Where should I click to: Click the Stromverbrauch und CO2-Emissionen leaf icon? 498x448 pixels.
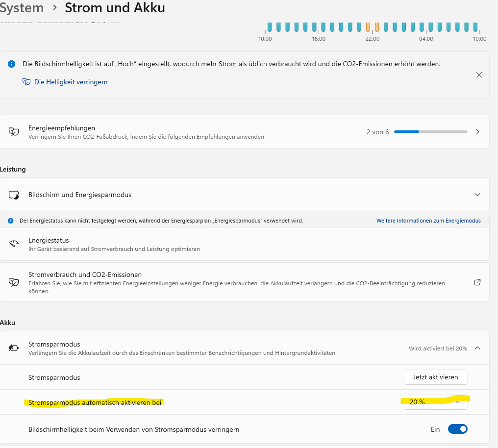pos(14,282)
